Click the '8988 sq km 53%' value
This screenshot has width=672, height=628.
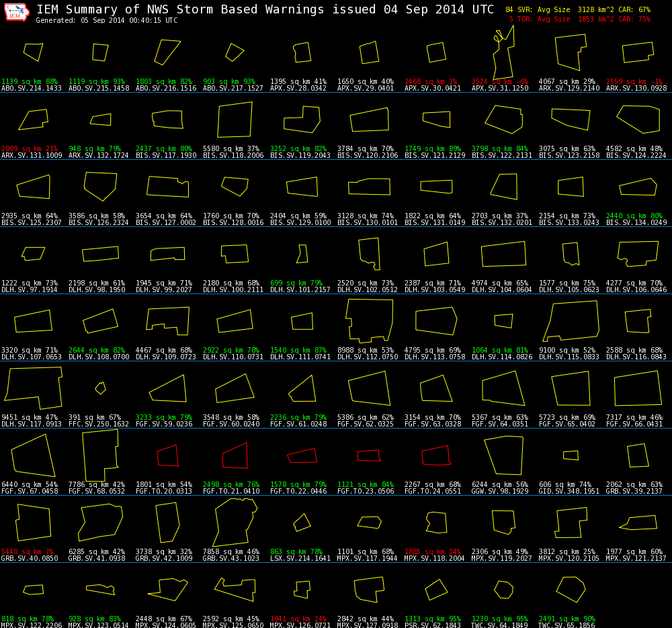point(366,350)
